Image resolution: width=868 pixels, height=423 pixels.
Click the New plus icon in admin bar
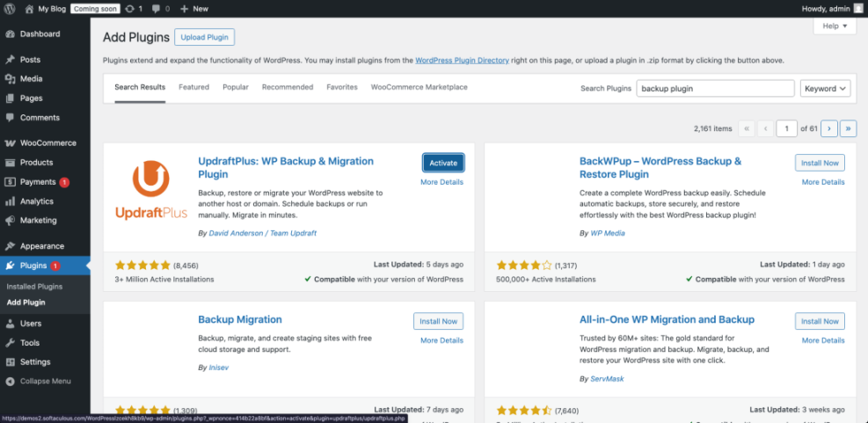point(185,8)
